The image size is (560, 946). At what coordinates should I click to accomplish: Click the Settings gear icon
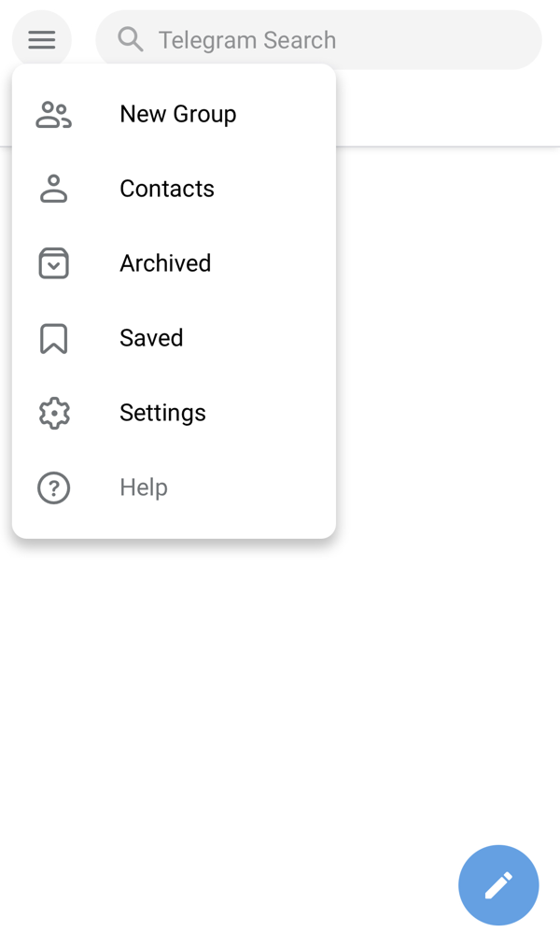[x=53, y=413]
